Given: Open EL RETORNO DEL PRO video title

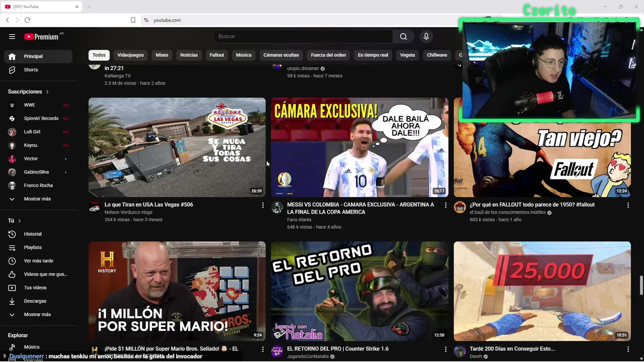Looking at the screenshot, I should tap(338, 349).
